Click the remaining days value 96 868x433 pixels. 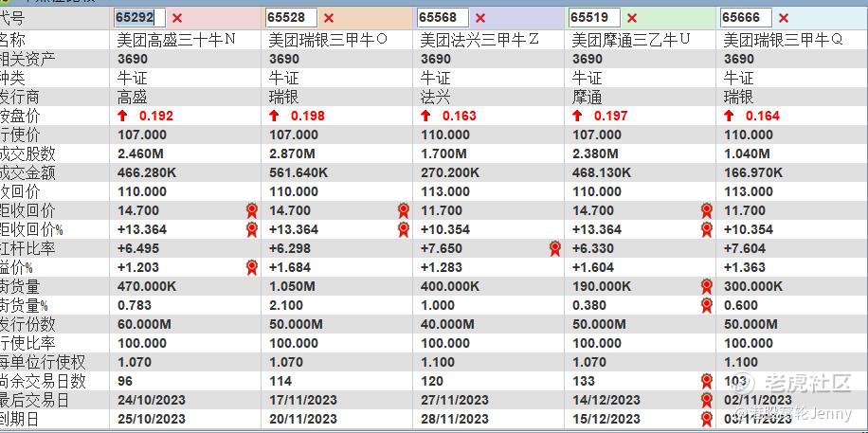[x=125, y=381]
